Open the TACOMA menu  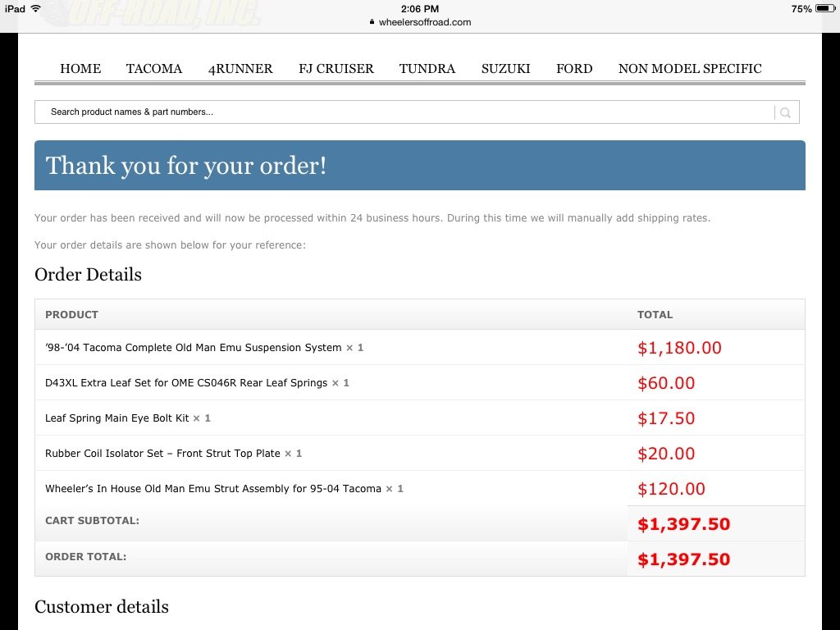coord(153,69)
